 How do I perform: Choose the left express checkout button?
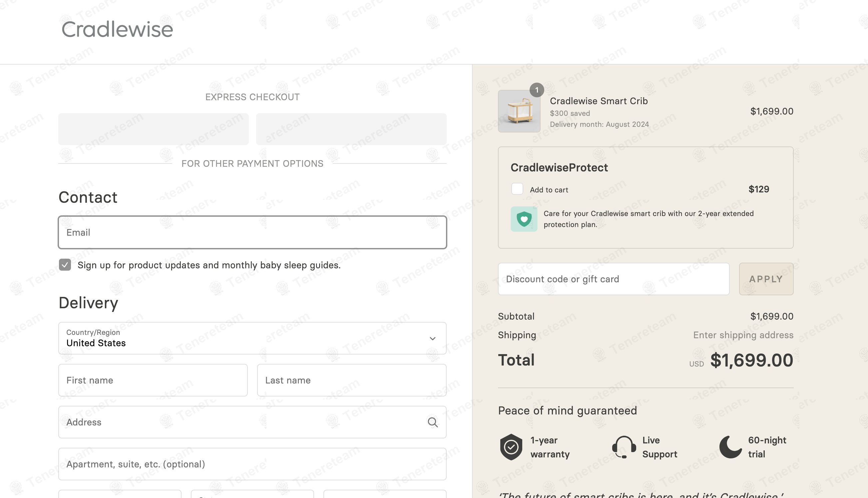tap(153, 129)
